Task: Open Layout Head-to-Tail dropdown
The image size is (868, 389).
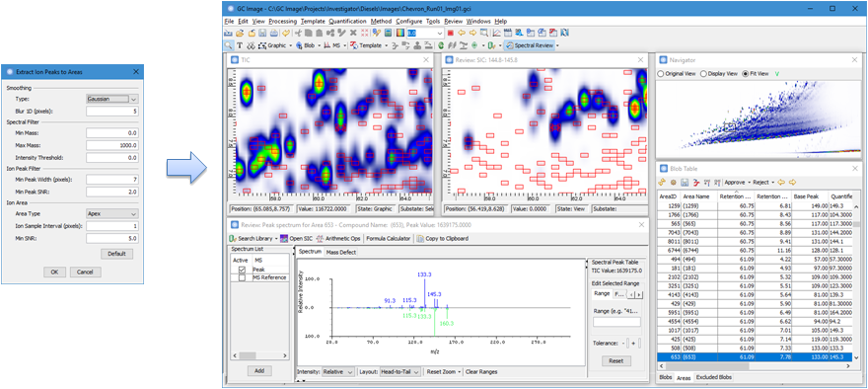Action: click(x=399, y=372)
